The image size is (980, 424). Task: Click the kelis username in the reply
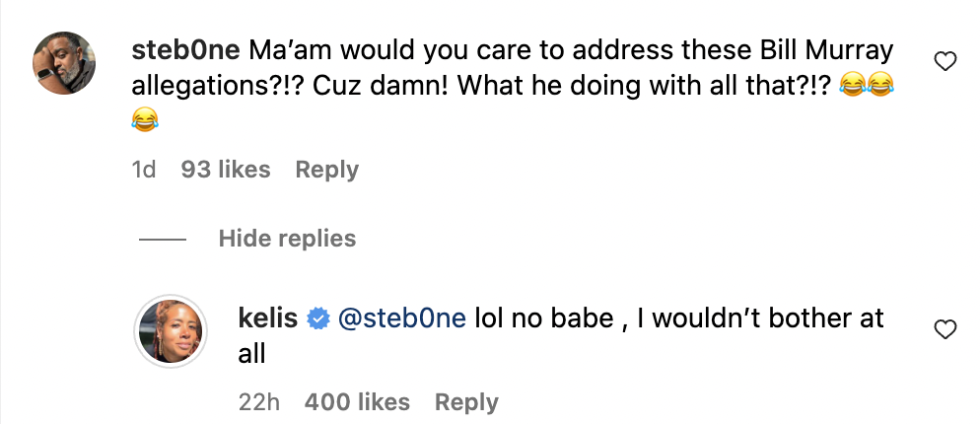268,318
